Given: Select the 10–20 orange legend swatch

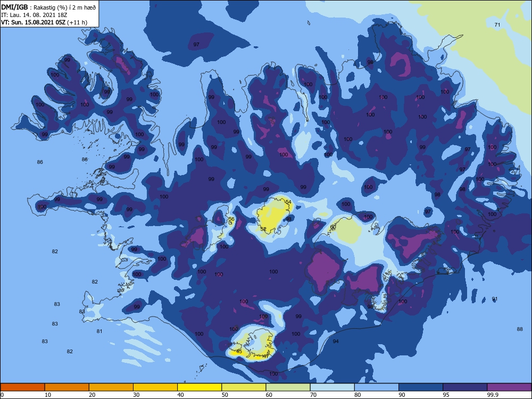Looking at the screenshot, I should pos(67,387).
